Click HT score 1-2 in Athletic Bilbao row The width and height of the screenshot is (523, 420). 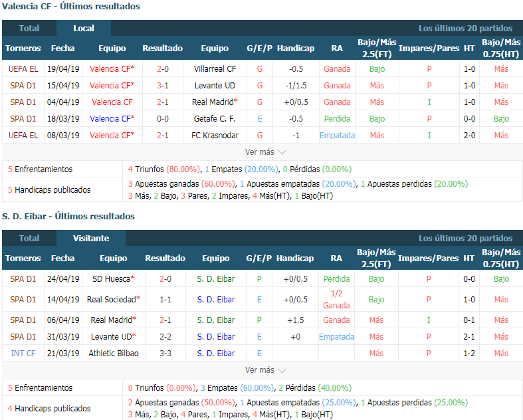[469, 354]
